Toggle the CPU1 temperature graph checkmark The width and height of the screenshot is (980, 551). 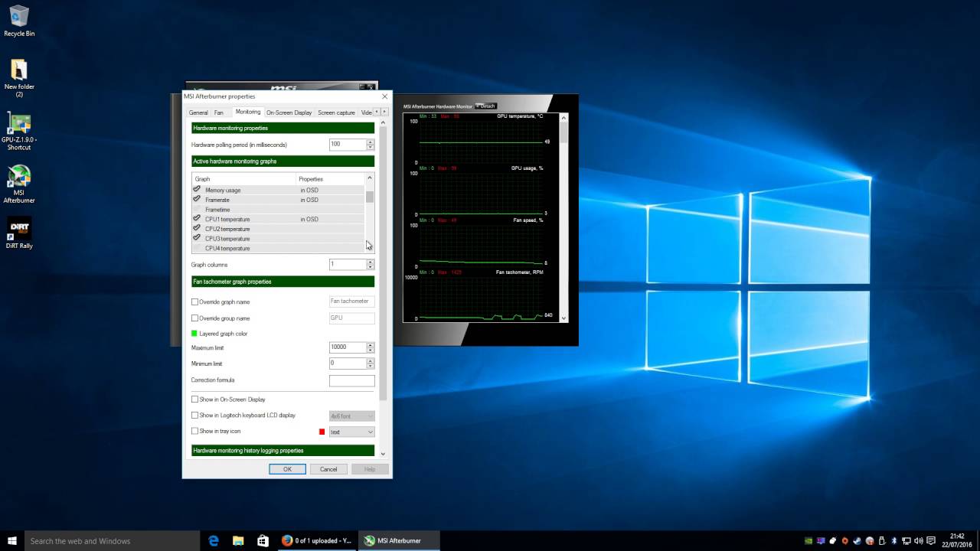click(197, 219)
